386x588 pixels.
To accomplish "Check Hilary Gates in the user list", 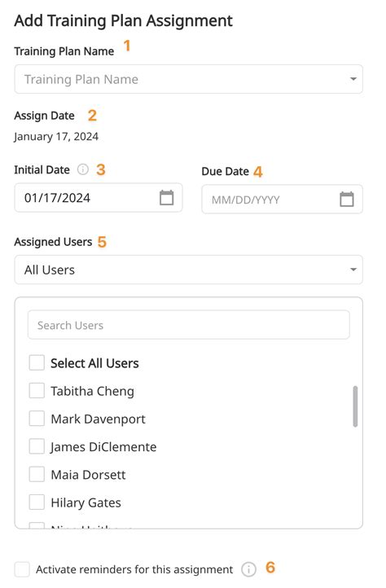I will coord(37,502).
